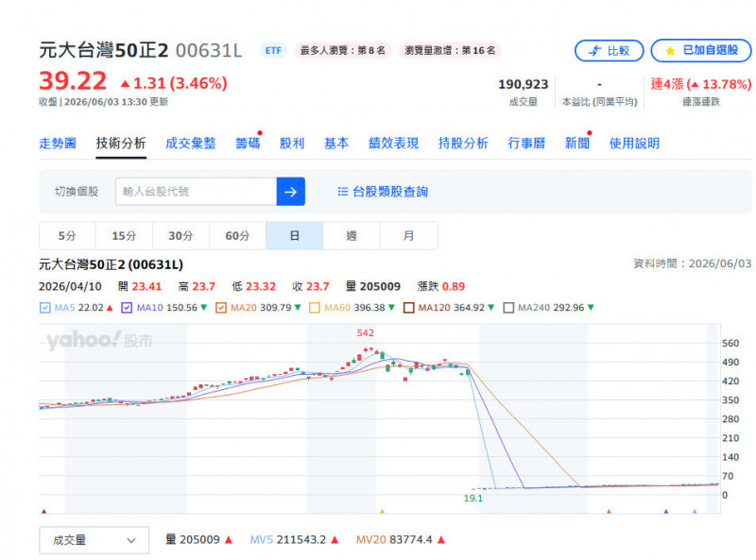Click the compare arrows icon in 比較 button
756x560 pixels.
(595, 51)
